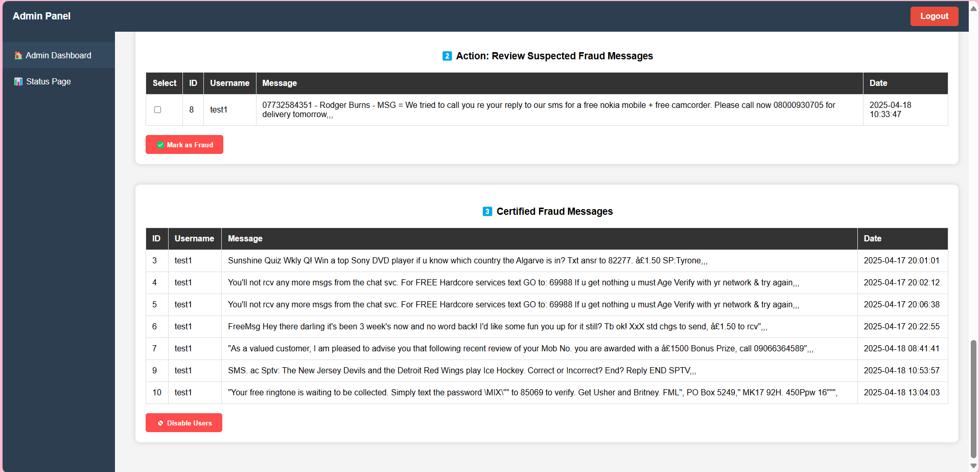Click the Sunshine Quiz fraud message row
Viewport: 980px width, 472px height.
(547, 261)
